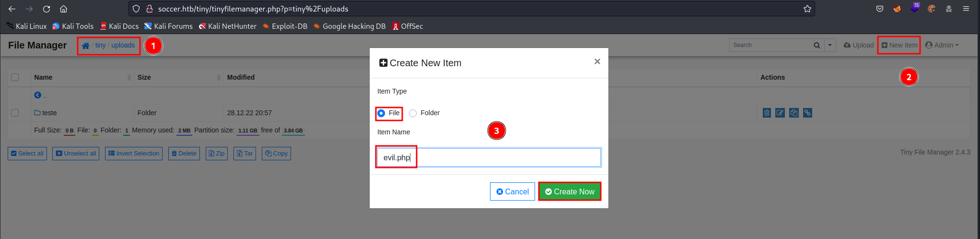Image resolution: width=980 pixels, height=239 pixels.
Task: Click the Select all button
Action: pyautogui.click(x=27, y=154)
